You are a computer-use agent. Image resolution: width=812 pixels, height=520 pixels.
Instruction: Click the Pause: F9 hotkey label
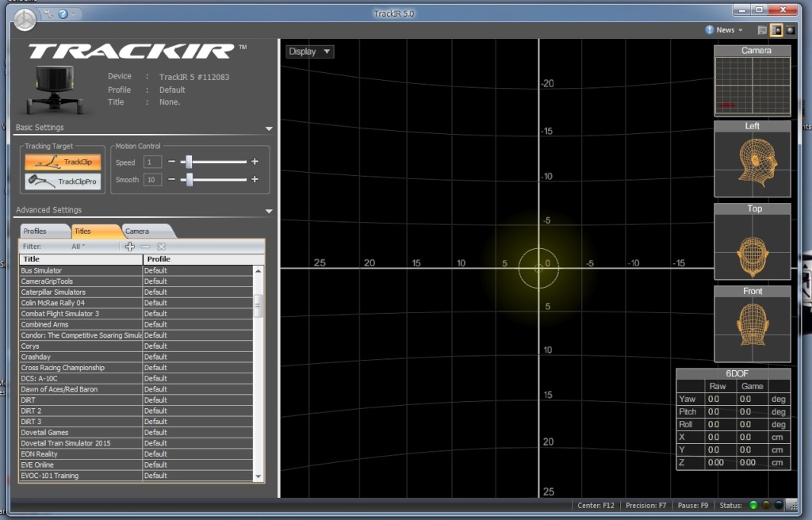[693, 506]
